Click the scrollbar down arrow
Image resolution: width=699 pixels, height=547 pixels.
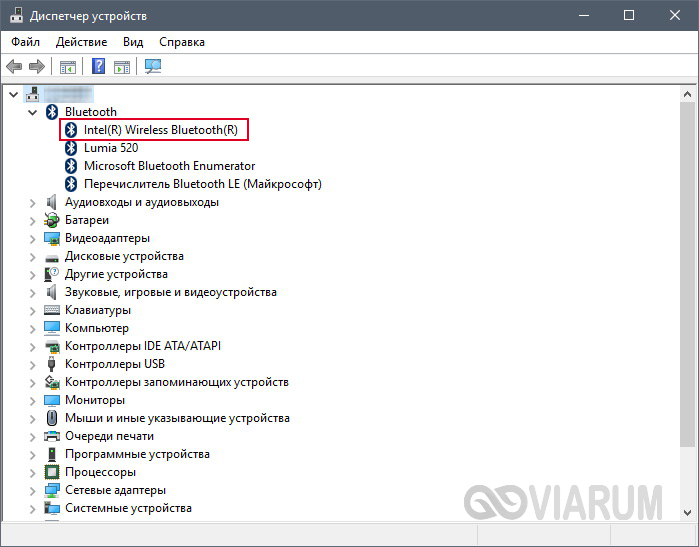687,513
